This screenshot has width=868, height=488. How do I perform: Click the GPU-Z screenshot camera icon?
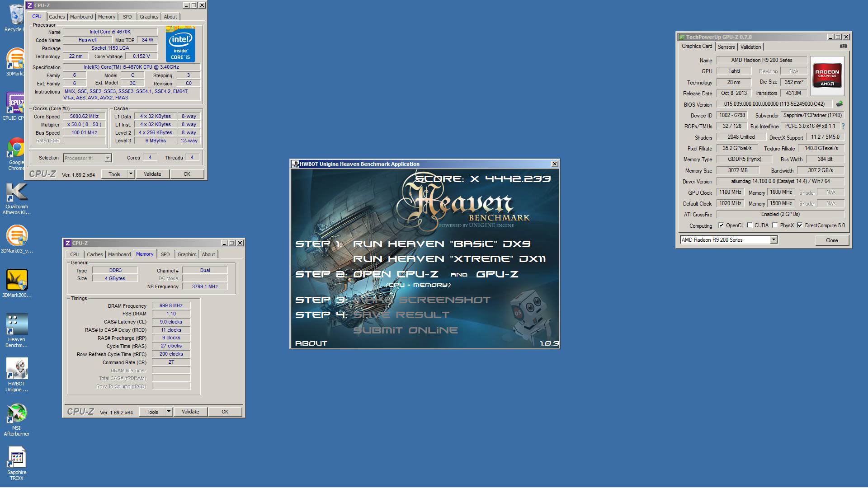point(843,46)
